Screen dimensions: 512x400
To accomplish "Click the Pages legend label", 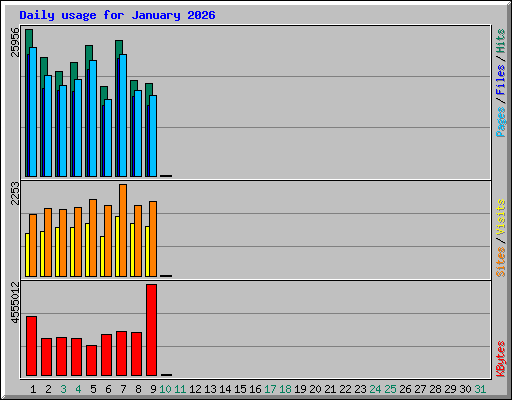I will click(500, 122).
